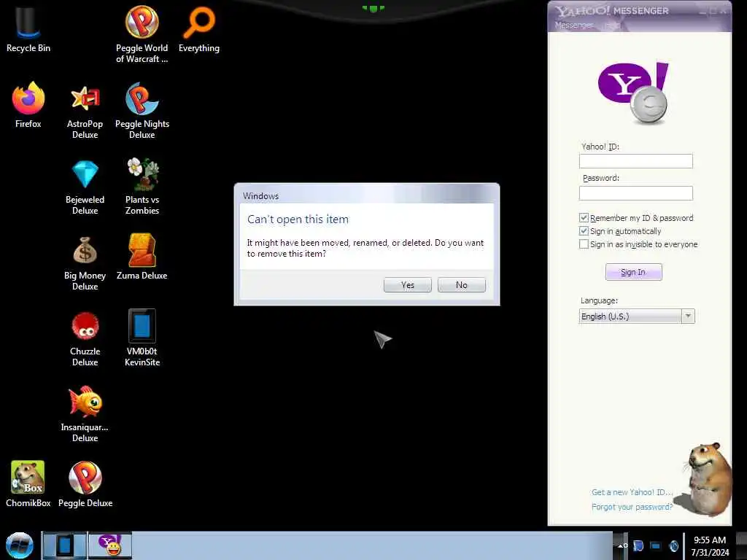Click the first blue tray icon
This screenshot has width=747, height=560.
point(638,545)
